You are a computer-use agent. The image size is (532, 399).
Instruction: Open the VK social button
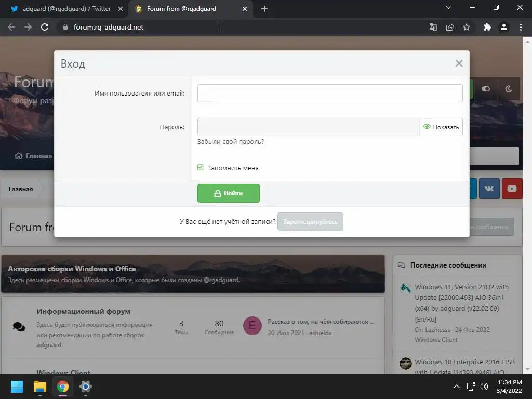tap(489, 188)
